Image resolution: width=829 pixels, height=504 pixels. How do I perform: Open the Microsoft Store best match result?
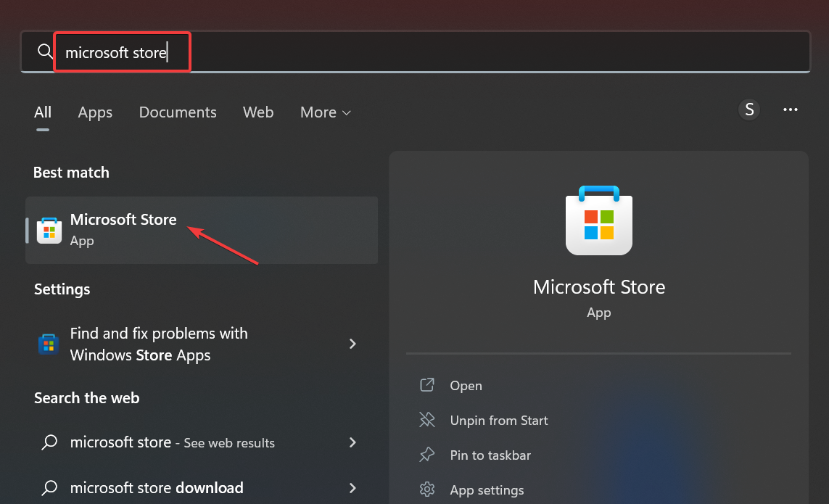(x=202, y=230)
